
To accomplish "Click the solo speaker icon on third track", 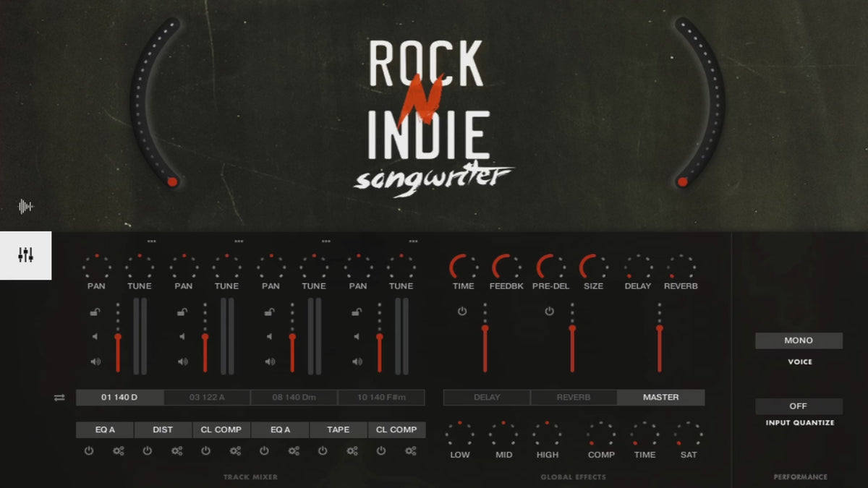I will [x=270, y=361].
